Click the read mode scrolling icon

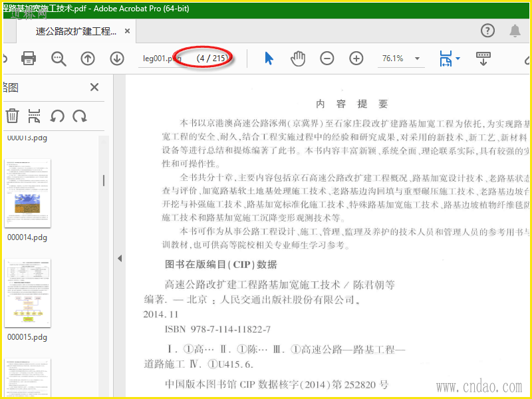pyautogui.click(x=483, y=59)
